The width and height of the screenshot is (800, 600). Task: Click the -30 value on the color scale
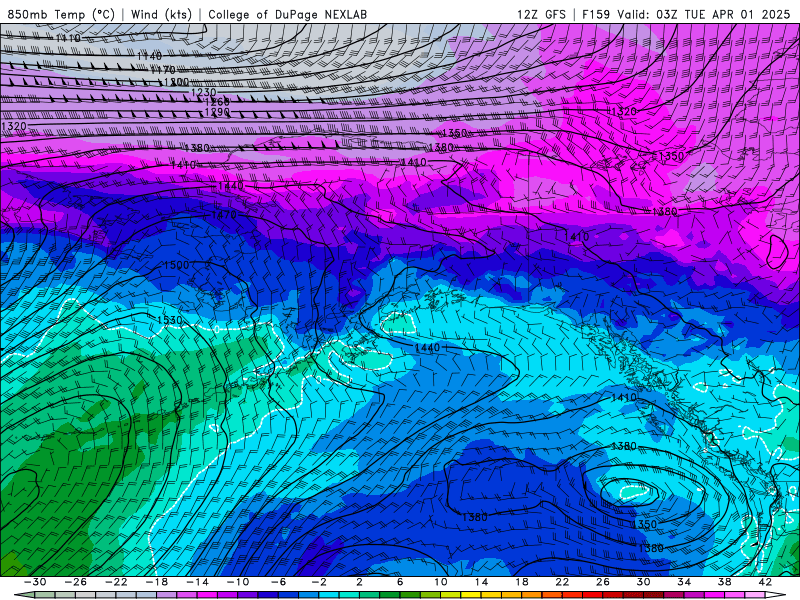35,582
